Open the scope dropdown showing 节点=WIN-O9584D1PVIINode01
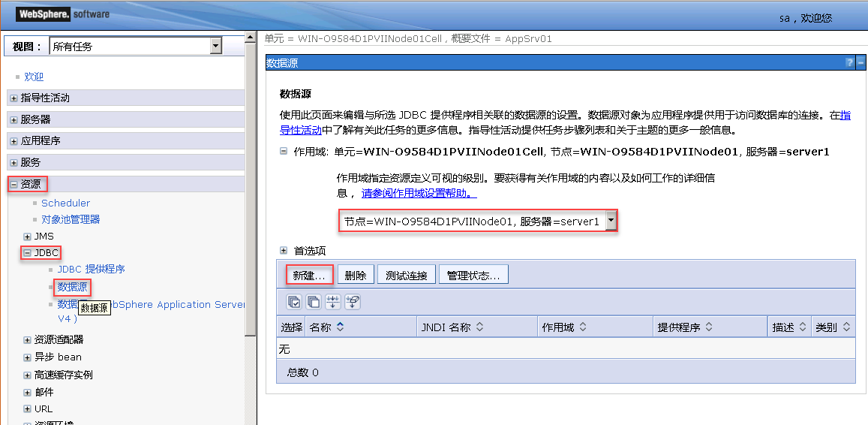868x425 pixels. pos(479,221)
